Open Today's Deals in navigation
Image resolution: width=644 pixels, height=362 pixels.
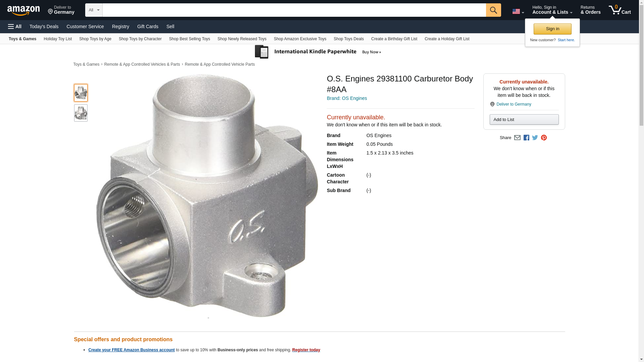[44, 26]
